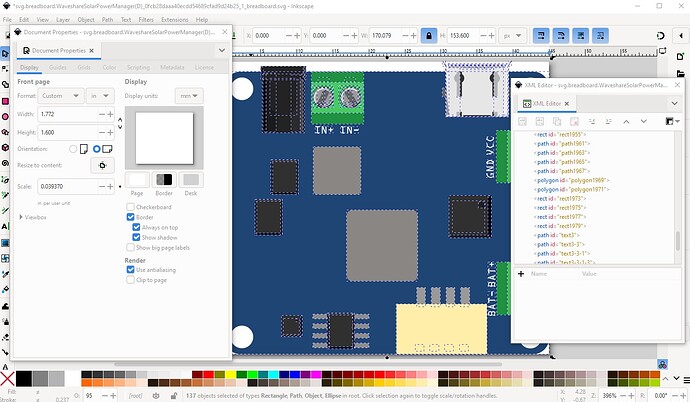690x402 pixels.
Task: Open the Object menu
Action: (86, 20)
